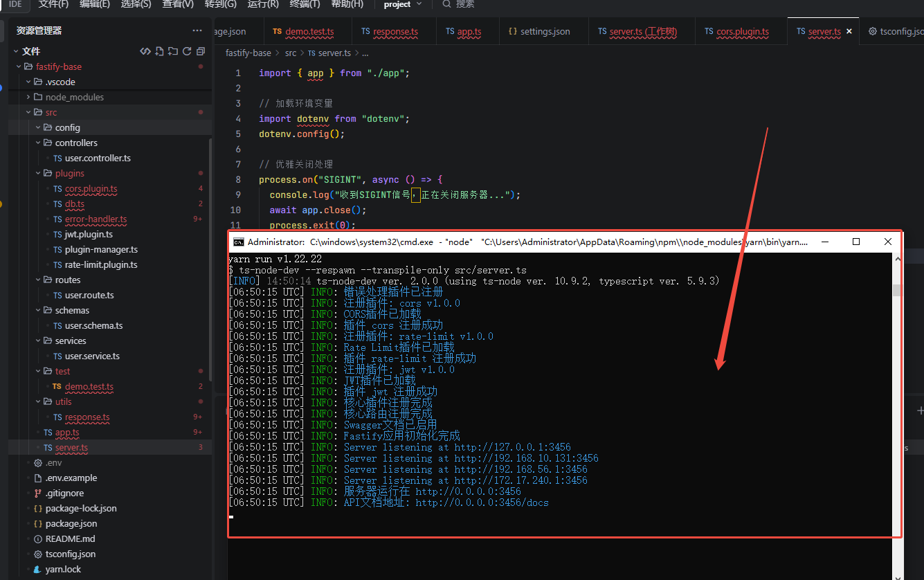Click the src breadcrumb segment
924x580 pixels.
pos(291,53)
